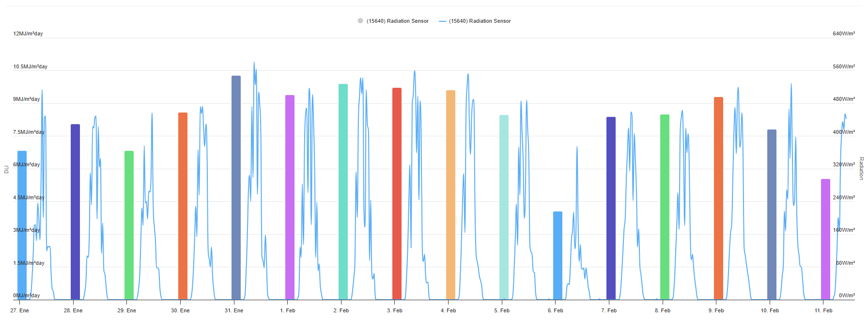
Task: Click the '11. Feb' x-axis label
Action: (823, 310)
